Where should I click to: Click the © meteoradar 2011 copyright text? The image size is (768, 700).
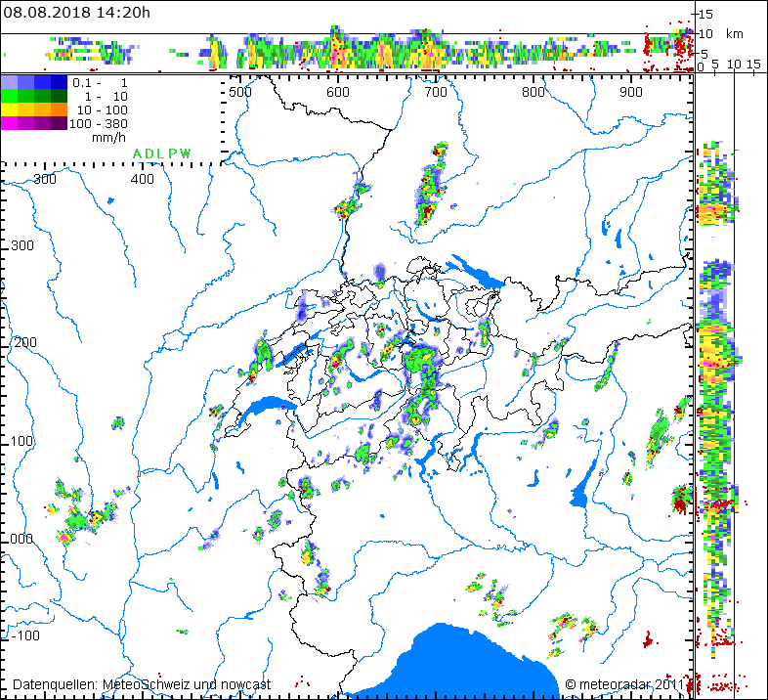pyautogui.click(x=624, y=684)
